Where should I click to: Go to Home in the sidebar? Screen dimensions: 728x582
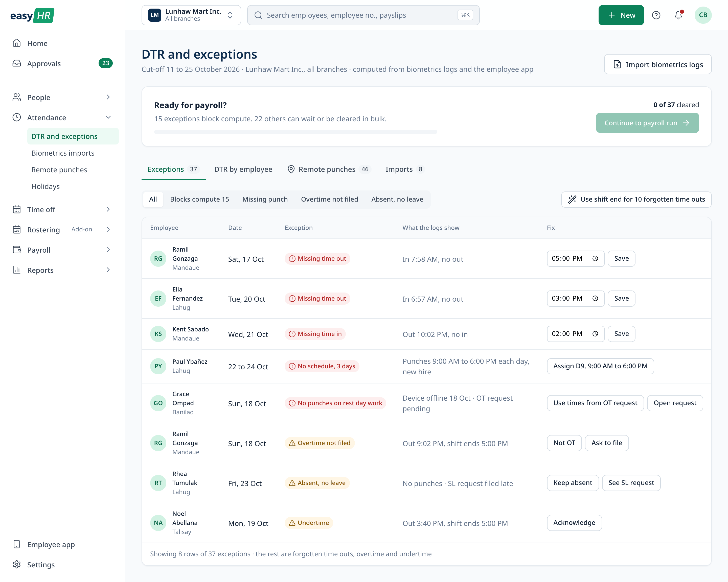point(62,43)
